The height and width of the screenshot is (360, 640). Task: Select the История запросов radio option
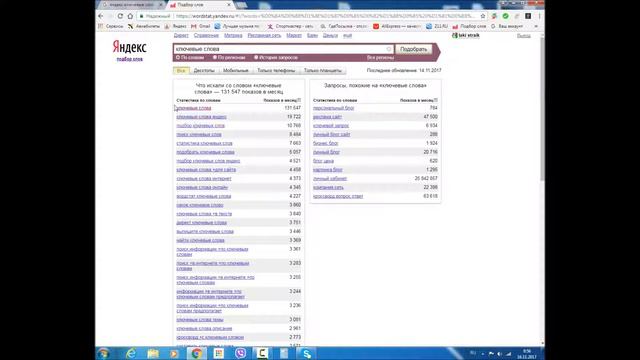276,58
